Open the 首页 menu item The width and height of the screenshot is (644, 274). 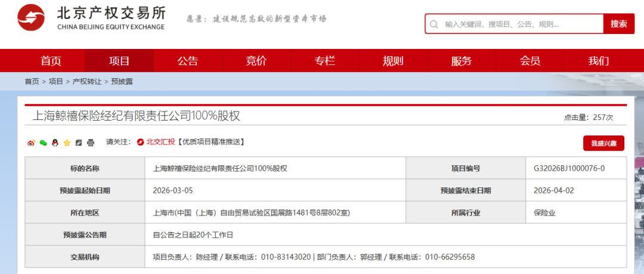coord(51,61)
